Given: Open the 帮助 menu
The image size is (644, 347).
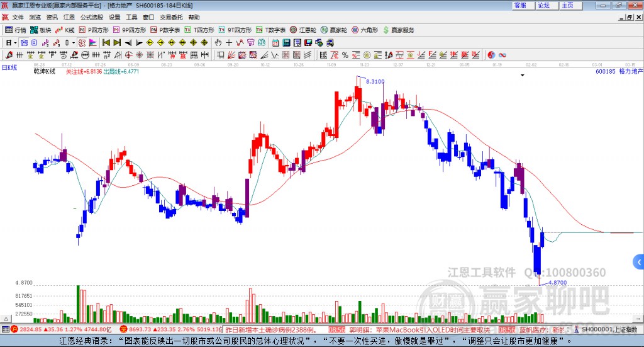Looking at the screenshot, I should 194,17.
